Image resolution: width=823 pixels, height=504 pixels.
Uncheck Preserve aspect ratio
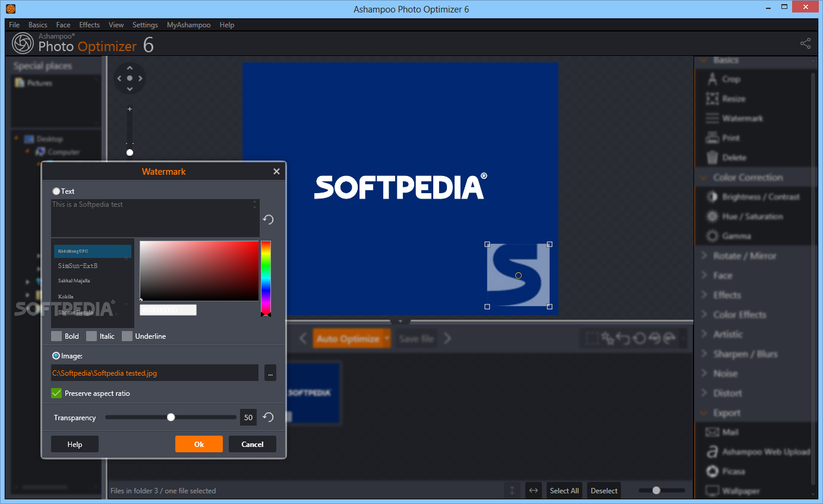[x=56, y=393]
